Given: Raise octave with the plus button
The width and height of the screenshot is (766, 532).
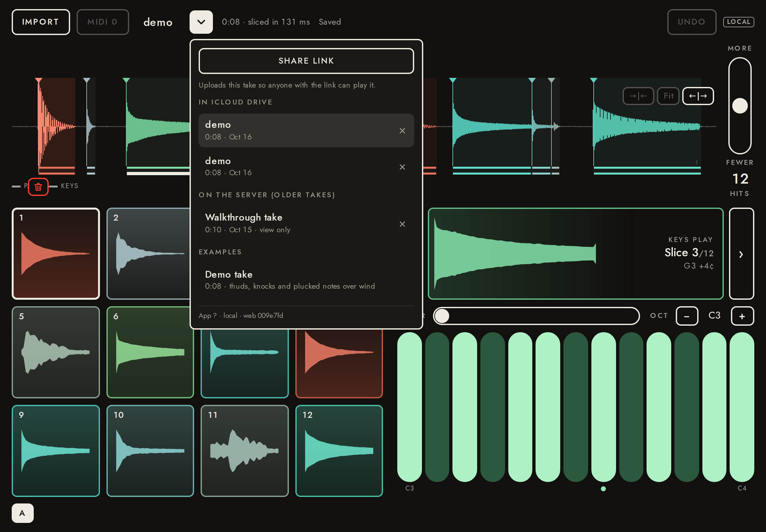Looking at the screenshot, I should coord(742,316).
